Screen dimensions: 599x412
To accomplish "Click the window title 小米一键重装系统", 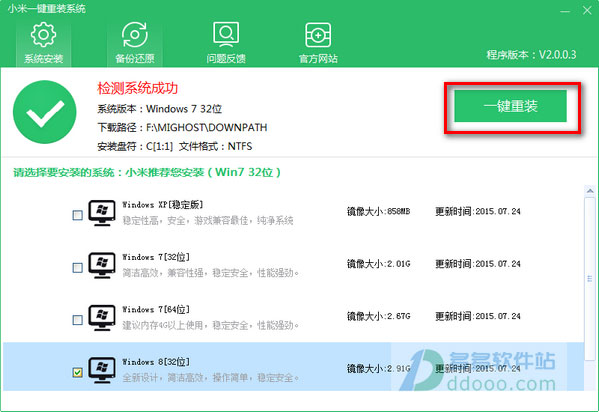I will pyautogui.click(x=47, y=9).
